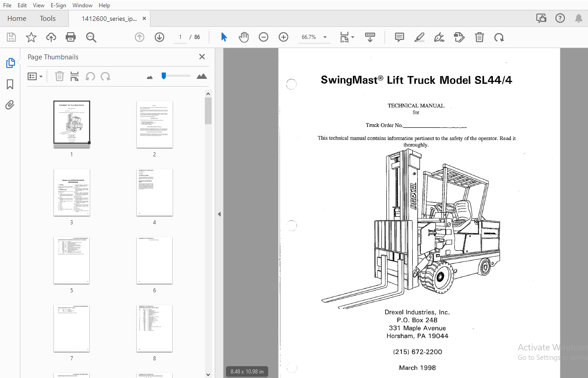The height and width of the screenshot is (378, 588).
Task: Open the notifications bell
Action: 578,18
